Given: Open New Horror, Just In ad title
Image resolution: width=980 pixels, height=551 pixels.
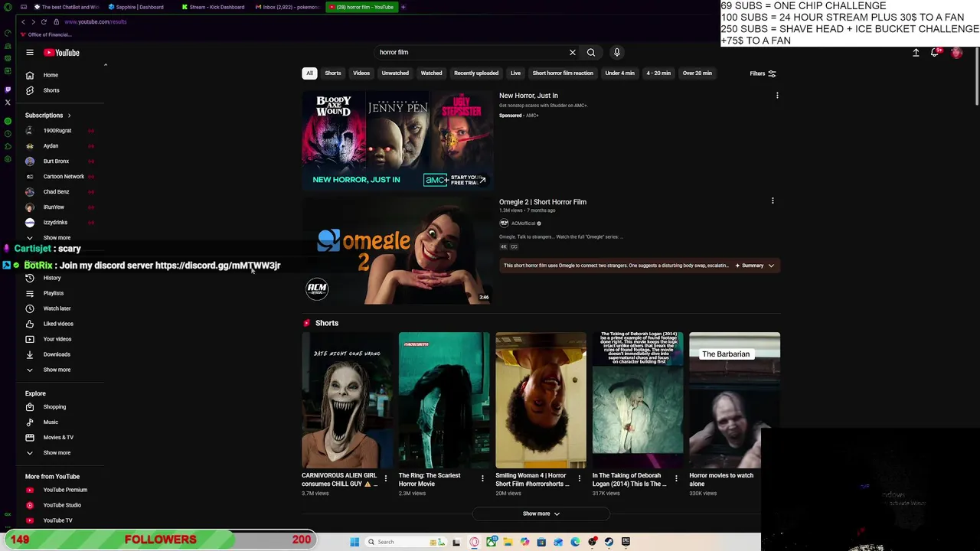Looking at the screenshot, I should click(528, 96).
